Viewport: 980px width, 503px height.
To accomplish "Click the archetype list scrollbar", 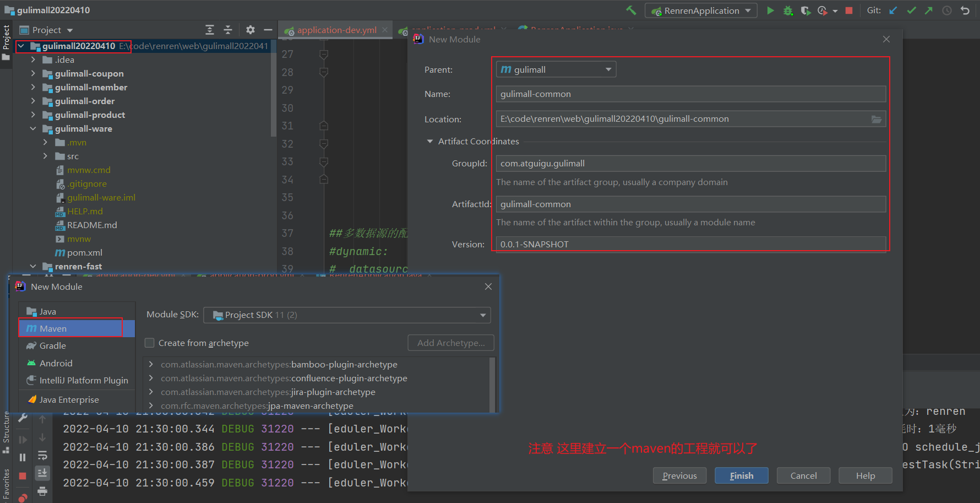I will (492, 384).
